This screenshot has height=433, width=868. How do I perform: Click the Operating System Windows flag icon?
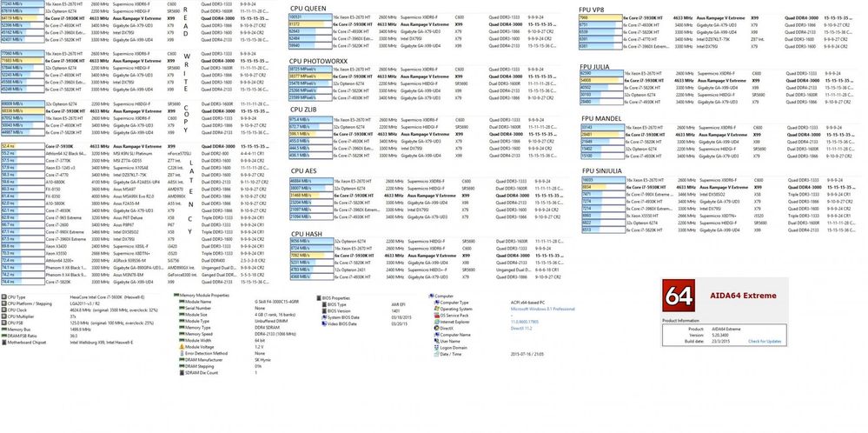pyautogui.click(x=437, y=309)
